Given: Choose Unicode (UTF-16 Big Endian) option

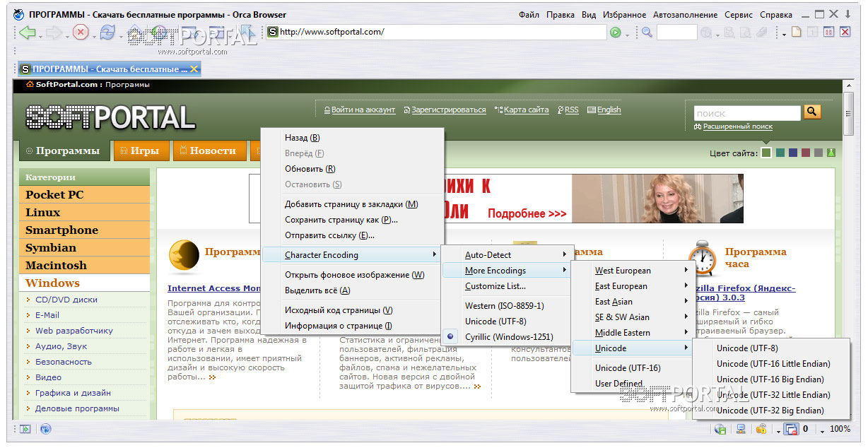Looking at the screenshot, I should pyautogui.click(x=770, y=379).
